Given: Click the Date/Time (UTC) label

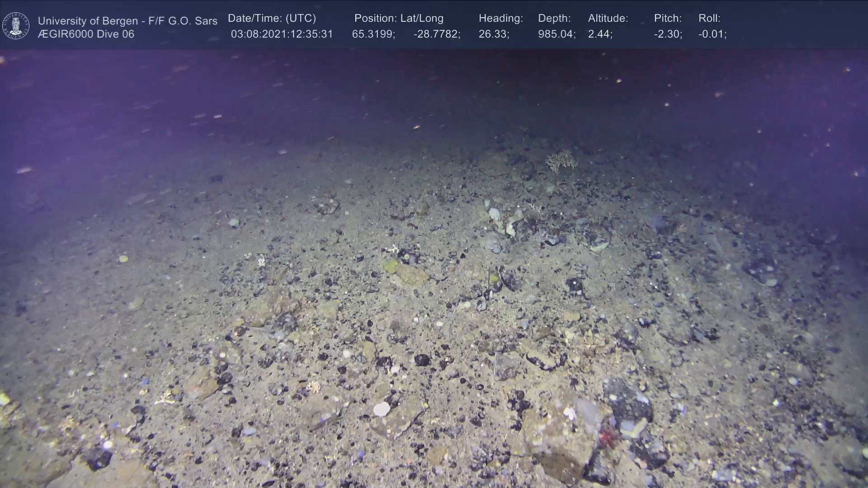Looking at the screenshot, I should [x=272, y=18].
